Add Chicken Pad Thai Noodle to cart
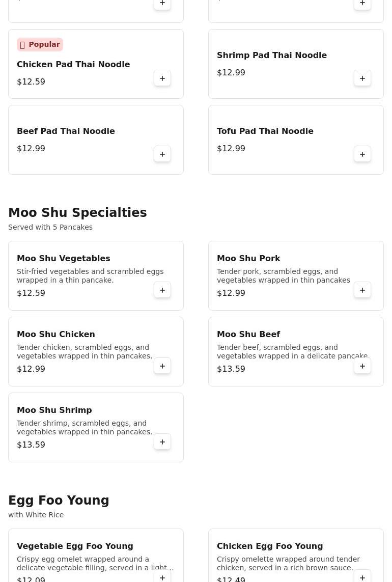The height and width of the screenshot is (582, 392). [x=162, y=78]
